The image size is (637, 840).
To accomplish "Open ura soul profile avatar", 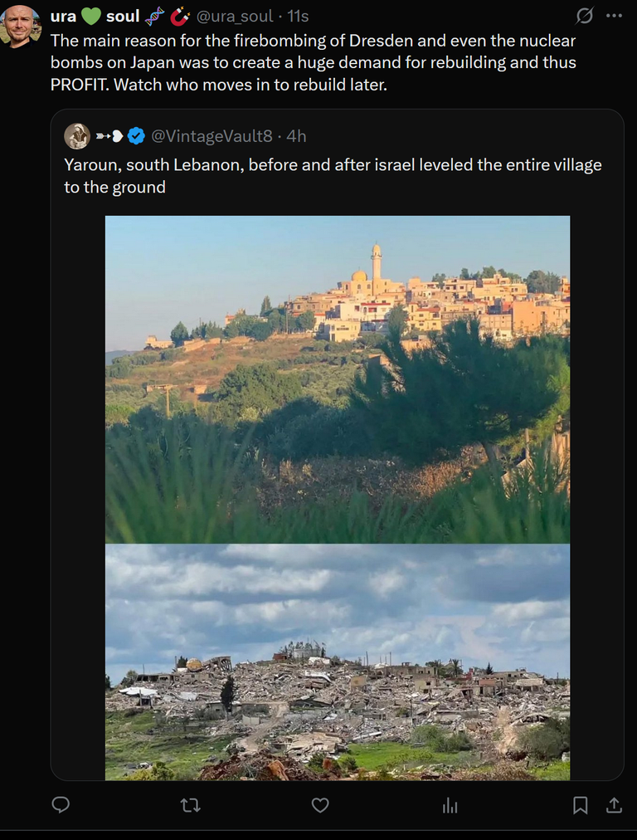I will tap(22, 27).
